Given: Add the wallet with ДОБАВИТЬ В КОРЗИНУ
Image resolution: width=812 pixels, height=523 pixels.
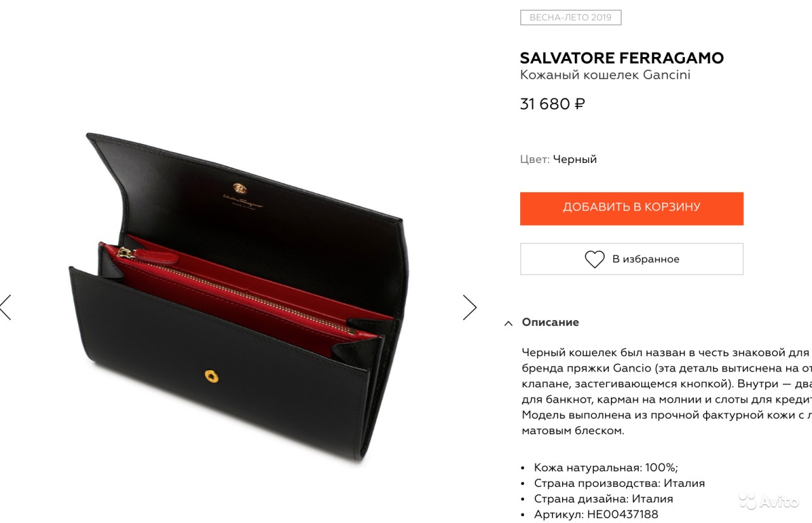Looking at the screenshot, I should [632, 209].
